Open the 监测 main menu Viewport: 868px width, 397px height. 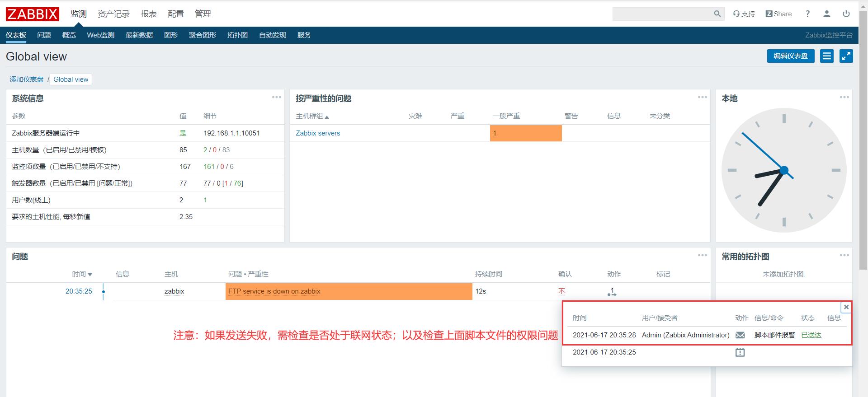click(x=78, y=14)
